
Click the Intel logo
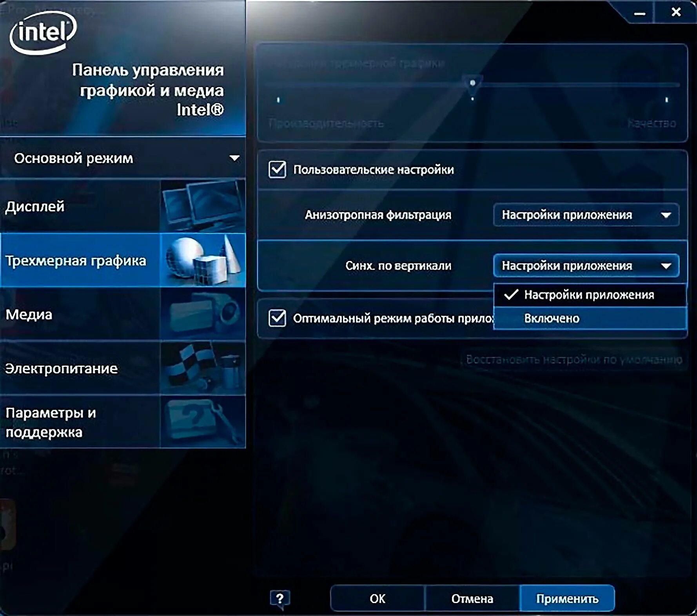coord(43,32)
